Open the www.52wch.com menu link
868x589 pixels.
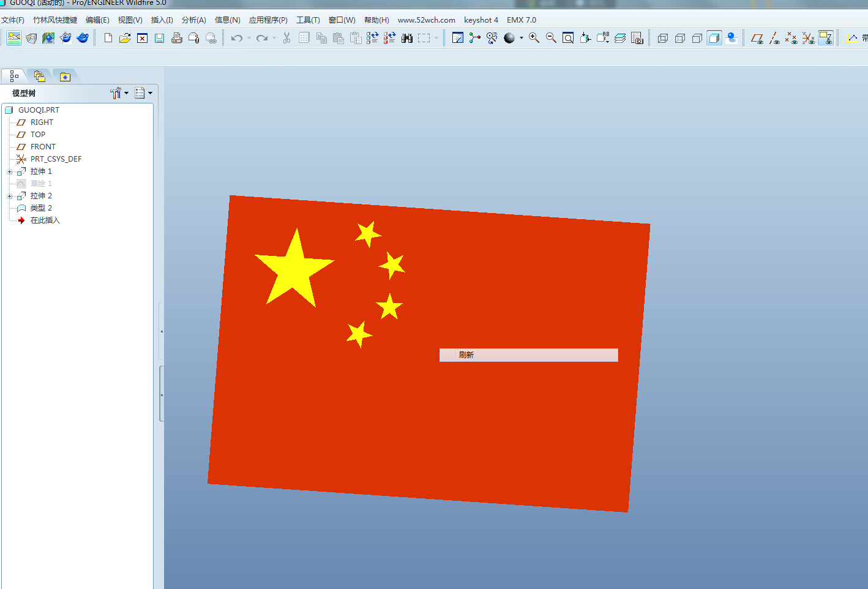click(x=427, y=20)
